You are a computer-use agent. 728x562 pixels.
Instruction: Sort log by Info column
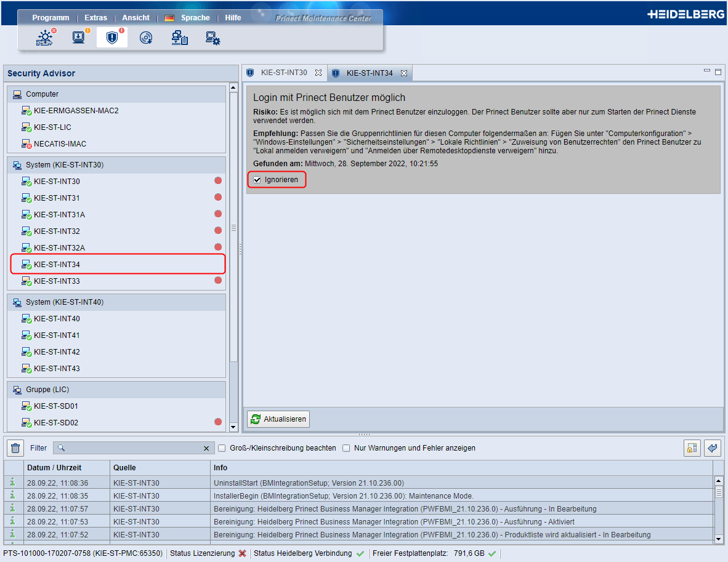(x=461, y=468)
